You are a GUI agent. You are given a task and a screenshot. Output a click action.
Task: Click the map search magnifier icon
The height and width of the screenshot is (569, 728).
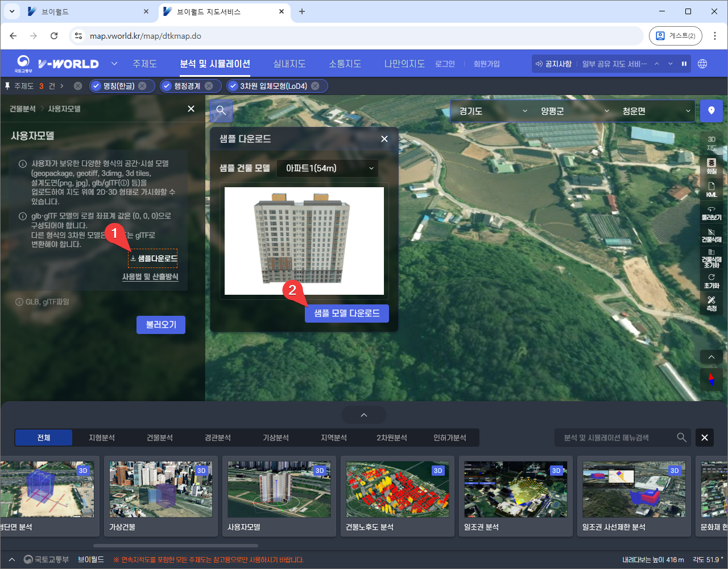pyautogui.click(x=221, y=110)
